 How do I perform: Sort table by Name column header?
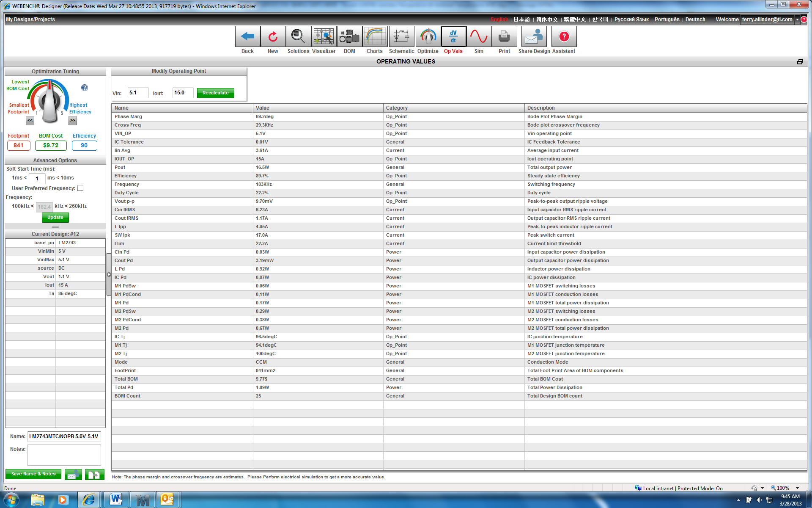[x=182, y=108]
